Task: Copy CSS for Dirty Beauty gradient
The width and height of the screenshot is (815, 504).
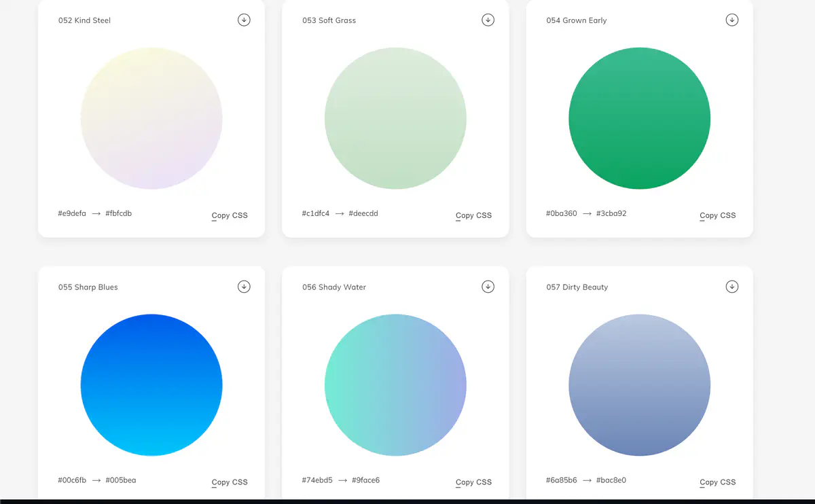Action: tap(717, 482)
